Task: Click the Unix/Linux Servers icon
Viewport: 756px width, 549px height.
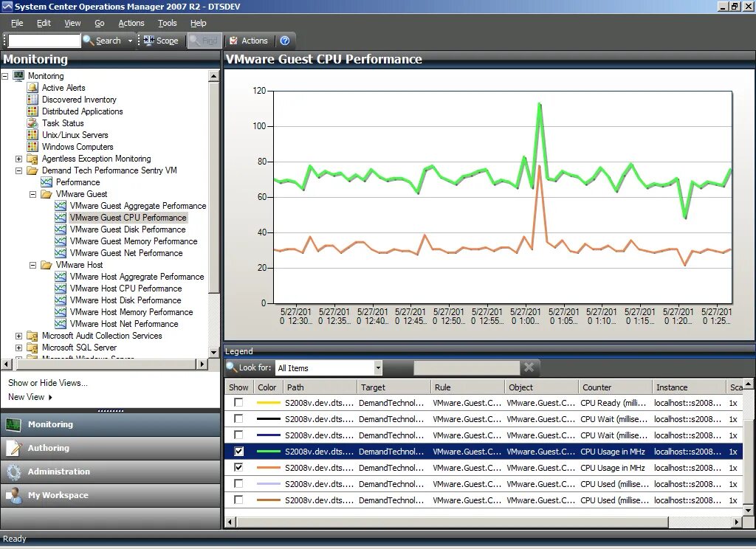Action: tap(32, 135)
